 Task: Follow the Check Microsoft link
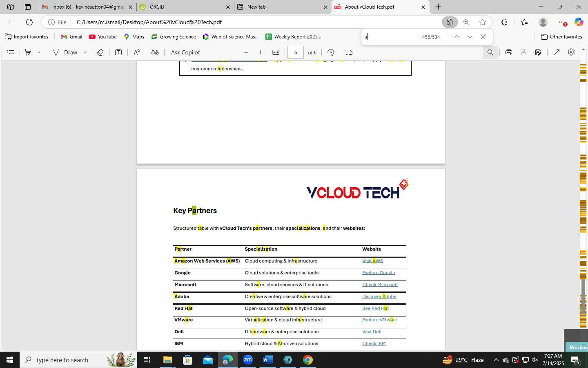(x=380, y=285)
